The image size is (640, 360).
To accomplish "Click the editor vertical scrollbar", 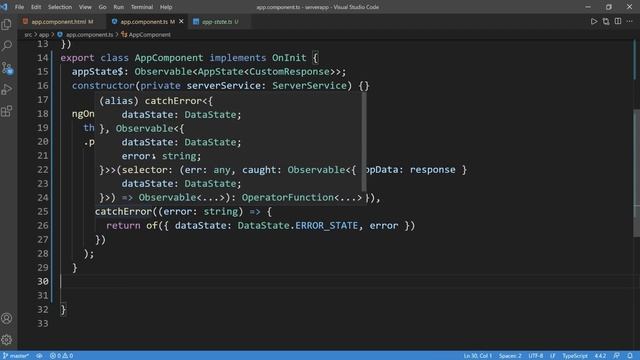I will (x=636, y=173).
